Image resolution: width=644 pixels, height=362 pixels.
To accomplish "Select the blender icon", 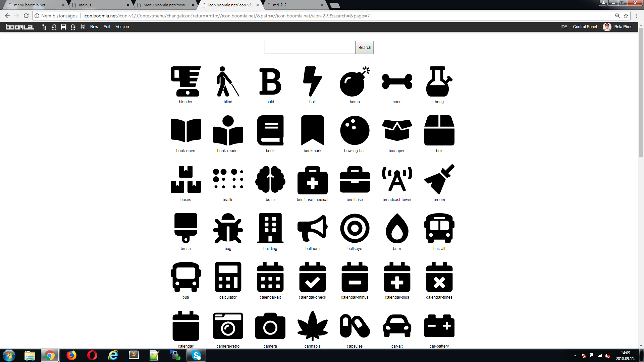I will click(x=186, y=81).
